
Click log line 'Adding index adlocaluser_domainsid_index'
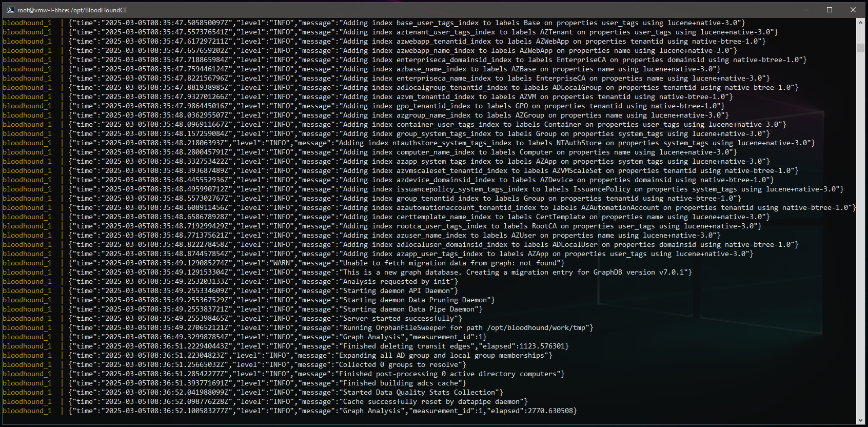401,245
